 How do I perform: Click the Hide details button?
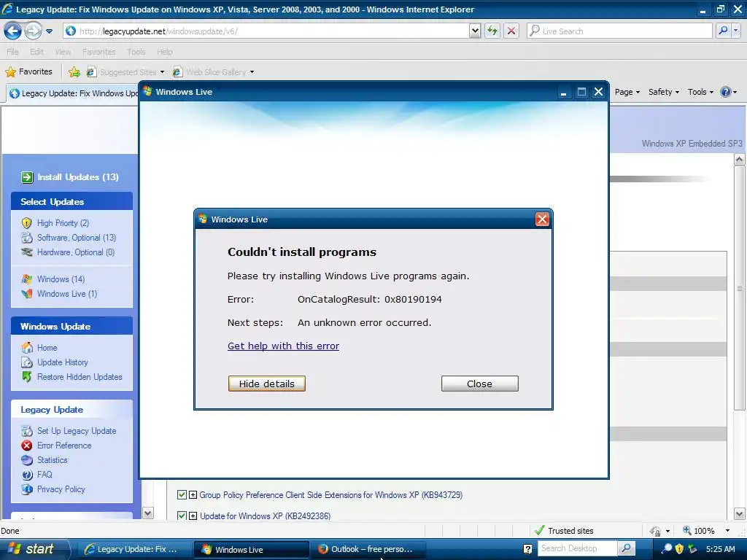click(267, 384)
